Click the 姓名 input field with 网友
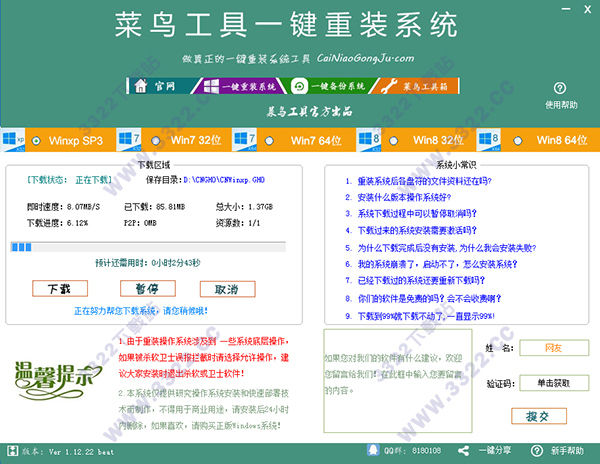600x464 pixels. click(x=554, y=348)
